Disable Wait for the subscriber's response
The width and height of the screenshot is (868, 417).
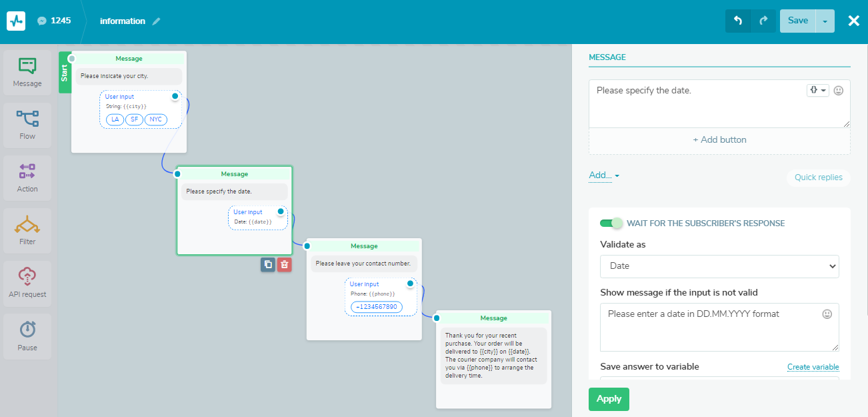click(x=611, y=224)
